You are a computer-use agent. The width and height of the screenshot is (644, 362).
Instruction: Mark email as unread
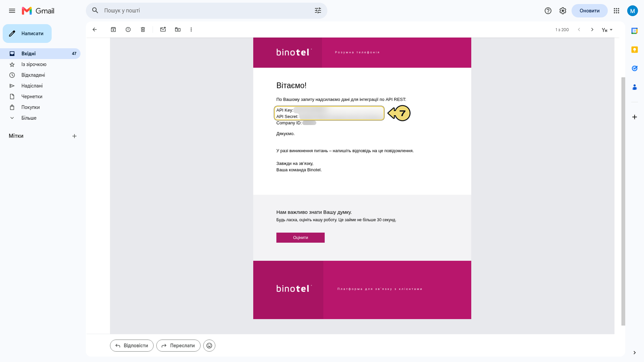pyautogui.click(x=163, y=29)
